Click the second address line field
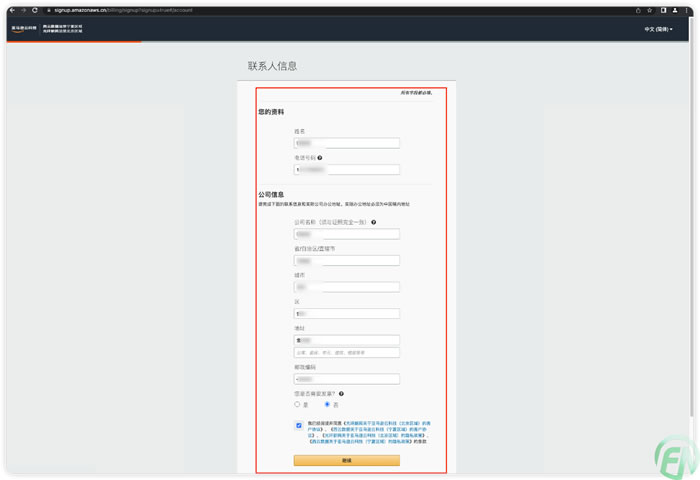700x480 pixels. point(347,353)
